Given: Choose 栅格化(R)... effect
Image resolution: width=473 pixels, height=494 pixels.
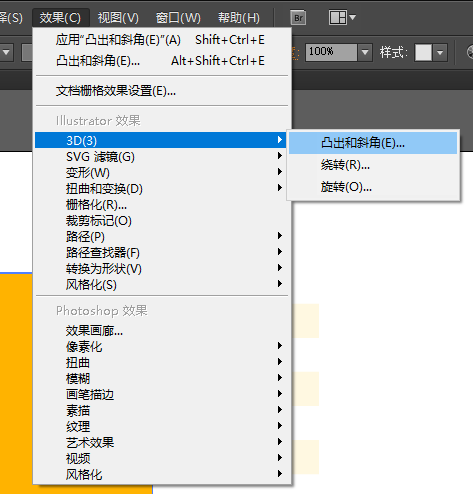Looking at the screenshot, I should click(162, 205).
